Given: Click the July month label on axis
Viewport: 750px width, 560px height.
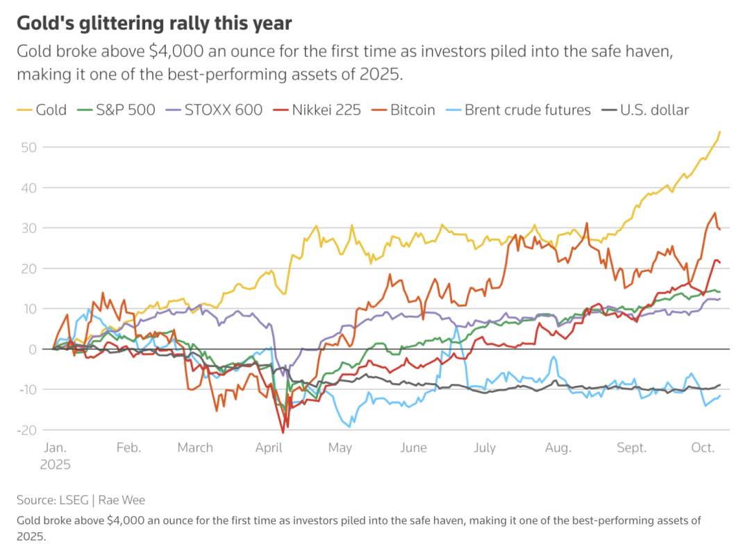Looking at the screenshot, I should [485, 448].
